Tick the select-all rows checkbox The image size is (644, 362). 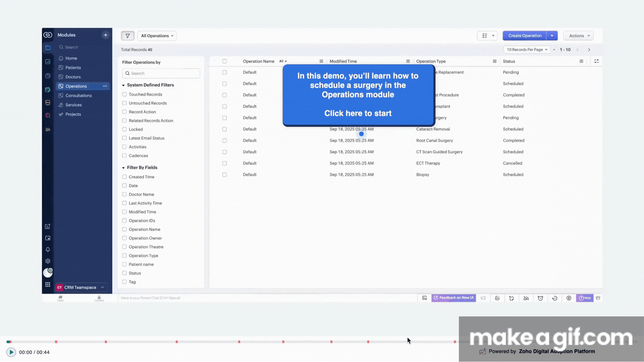[x=224, y=61]
